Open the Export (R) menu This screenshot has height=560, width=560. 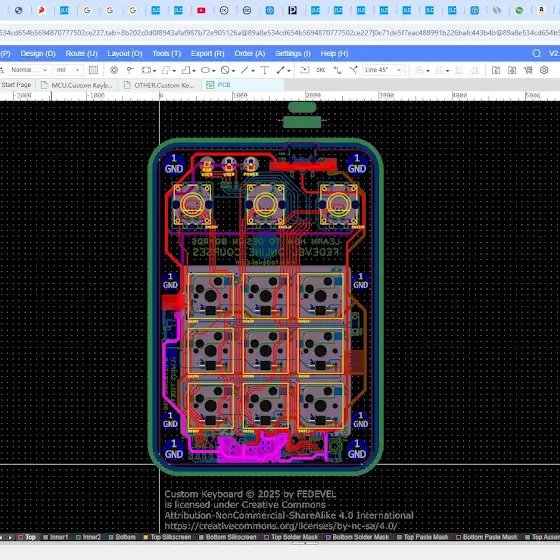pos(208,54)
